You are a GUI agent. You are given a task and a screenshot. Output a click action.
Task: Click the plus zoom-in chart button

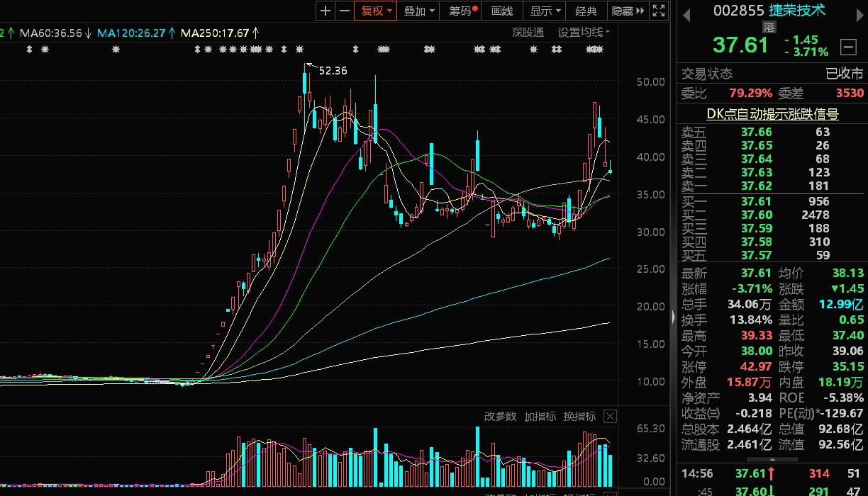pos(325,11)
